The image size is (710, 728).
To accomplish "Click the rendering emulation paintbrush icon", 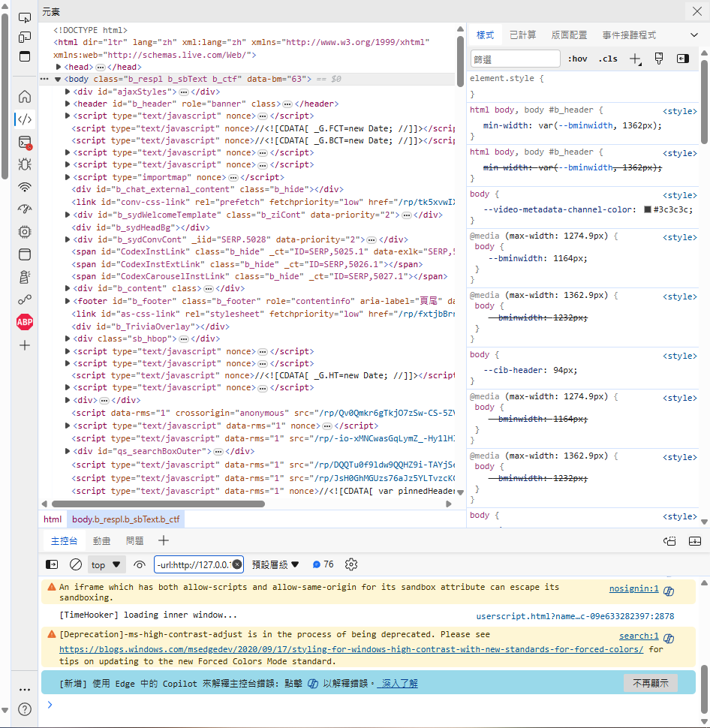I will pos(659,59).
